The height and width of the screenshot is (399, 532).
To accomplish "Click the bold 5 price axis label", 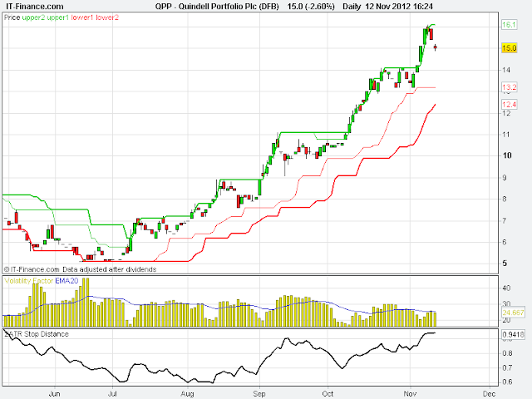I will click(x=505, y=264).
